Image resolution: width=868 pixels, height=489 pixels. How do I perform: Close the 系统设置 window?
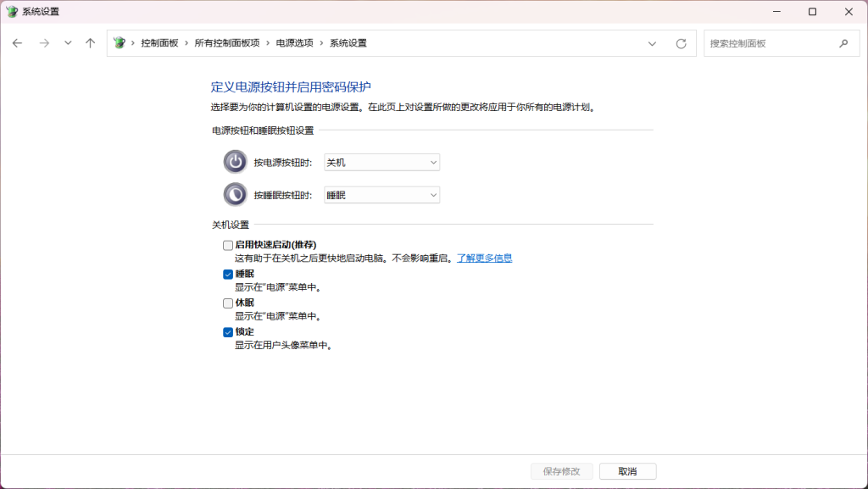tap(849, 12)
